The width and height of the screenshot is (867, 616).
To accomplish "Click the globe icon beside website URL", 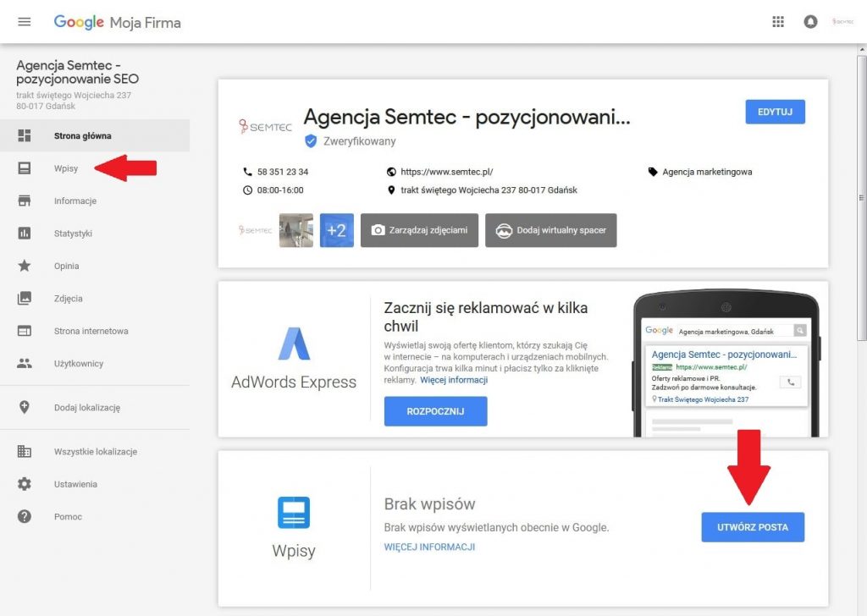I will pyautogui.click(x=391, y=172).
